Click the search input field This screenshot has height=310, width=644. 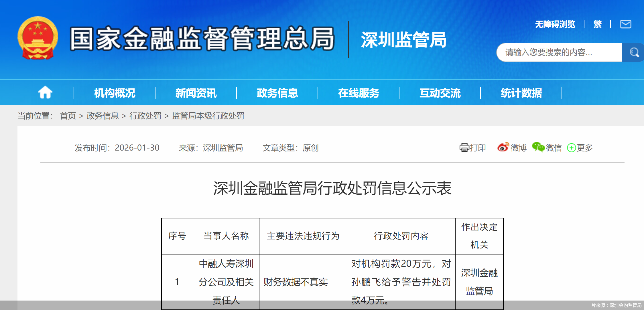click(x=558, y=52)
